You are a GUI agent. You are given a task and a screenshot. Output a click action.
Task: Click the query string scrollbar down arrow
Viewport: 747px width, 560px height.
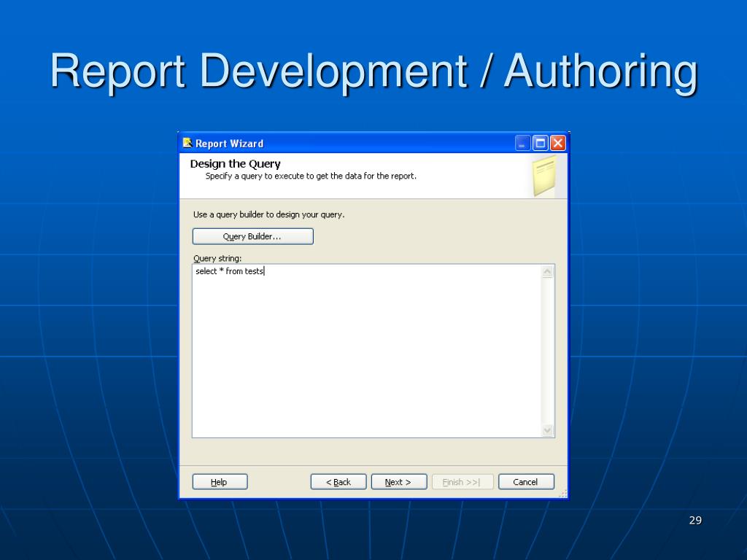[x=547, y=430]
